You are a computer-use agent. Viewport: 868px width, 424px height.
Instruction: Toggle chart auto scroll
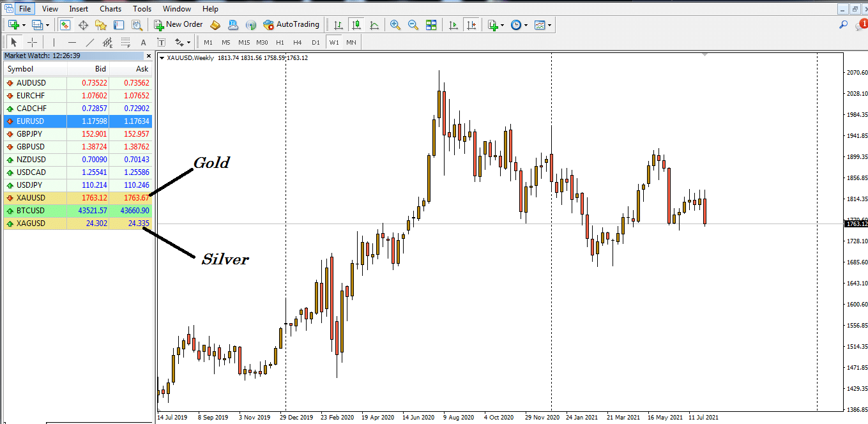453,25
